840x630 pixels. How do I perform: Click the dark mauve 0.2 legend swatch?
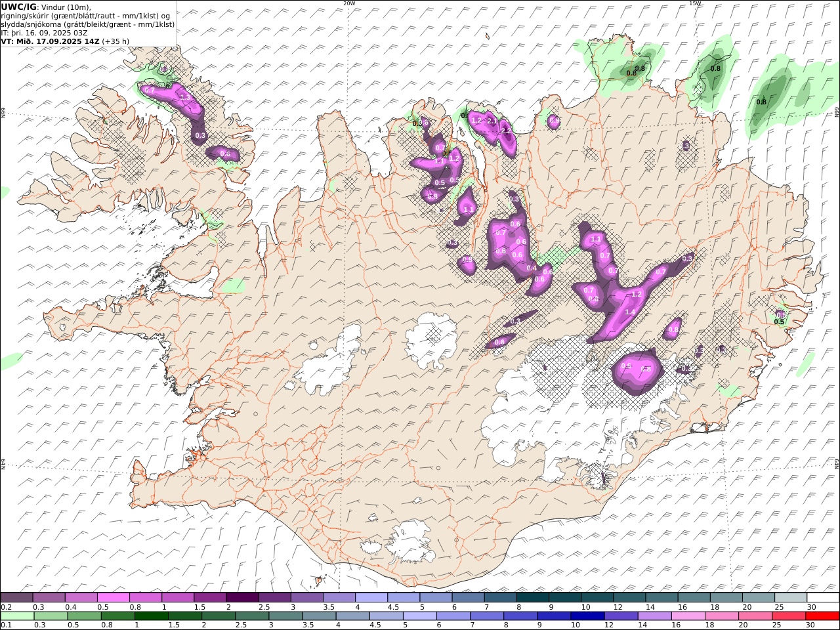(x=17, y=597)
